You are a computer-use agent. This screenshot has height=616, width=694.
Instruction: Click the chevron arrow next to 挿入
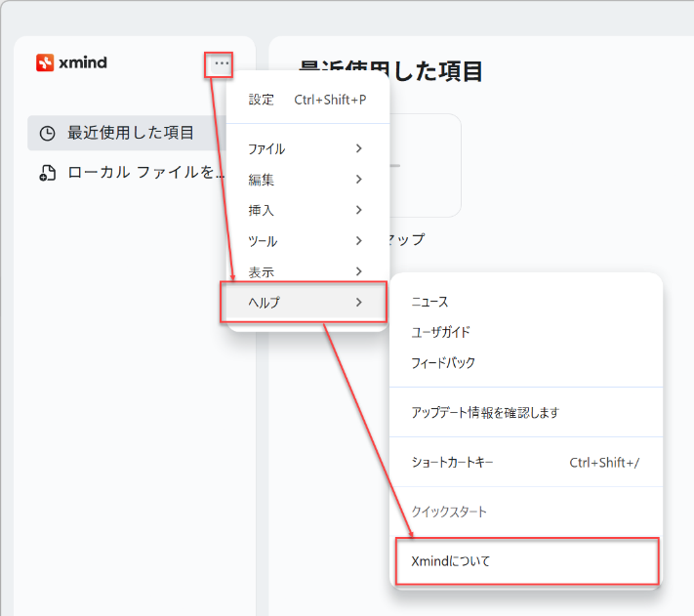(x=359, y=210)
